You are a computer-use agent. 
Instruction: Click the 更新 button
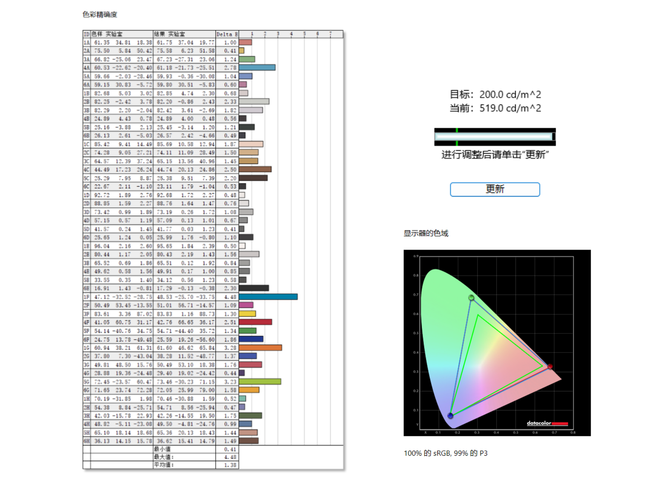[x=495, y=189]
